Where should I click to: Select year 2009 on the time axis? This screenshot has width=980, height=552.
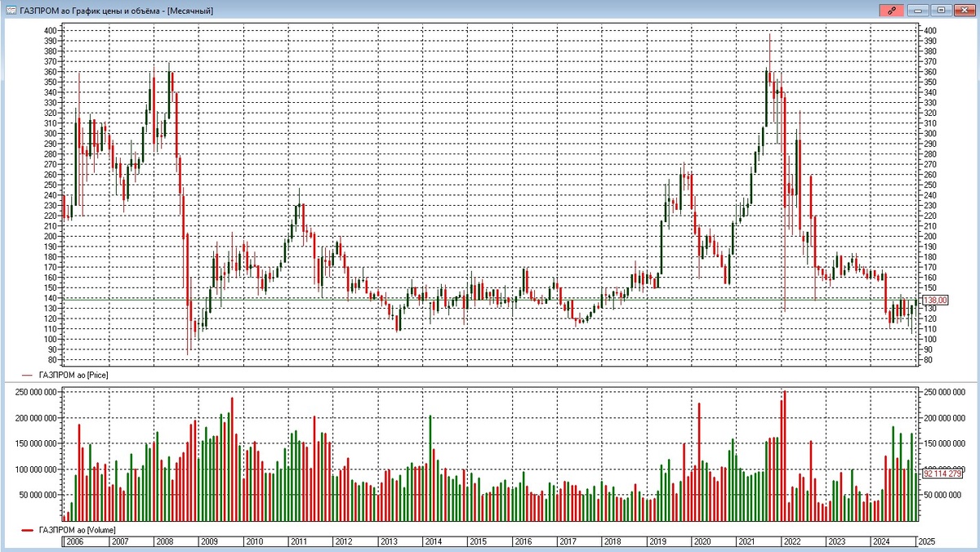(x=209, y=541)
